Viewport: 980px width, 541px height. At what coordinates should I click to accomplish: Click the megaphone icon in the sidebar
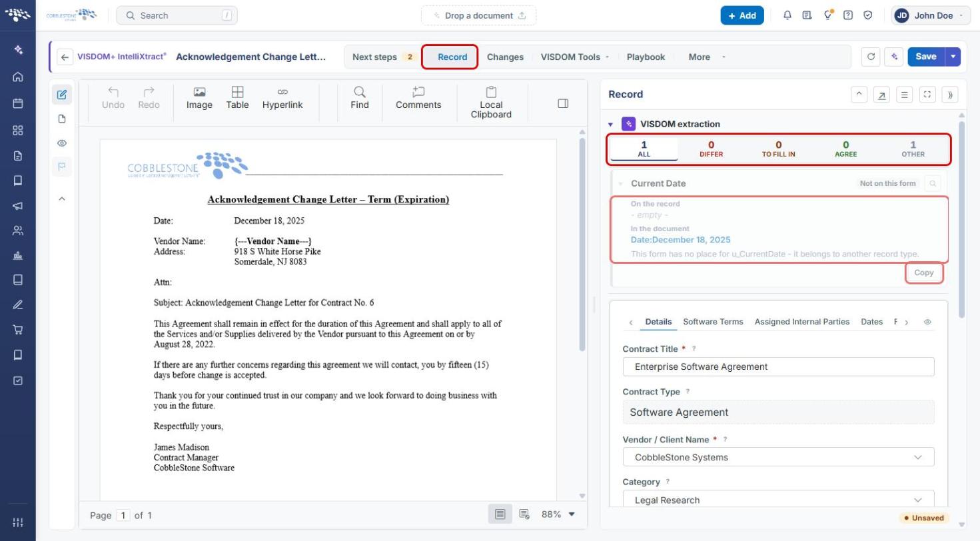tap(18, 206)
